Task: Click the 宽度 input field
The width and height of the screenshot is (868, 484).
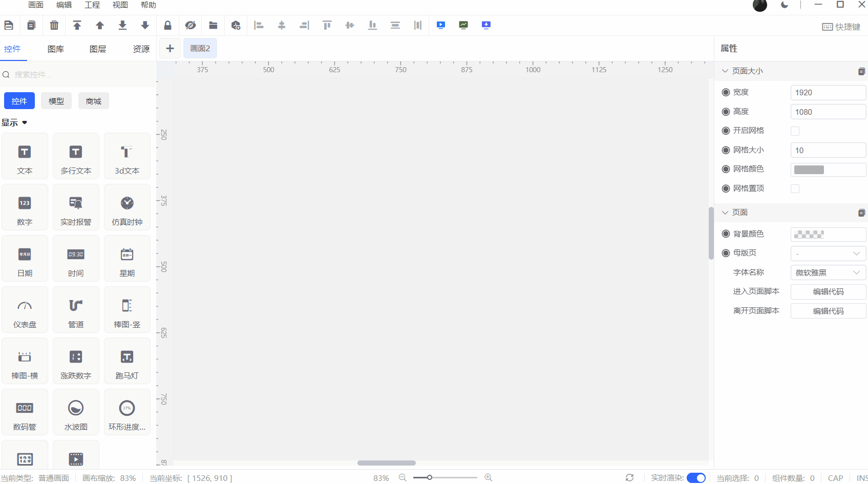Action: [x=828, y=93]
